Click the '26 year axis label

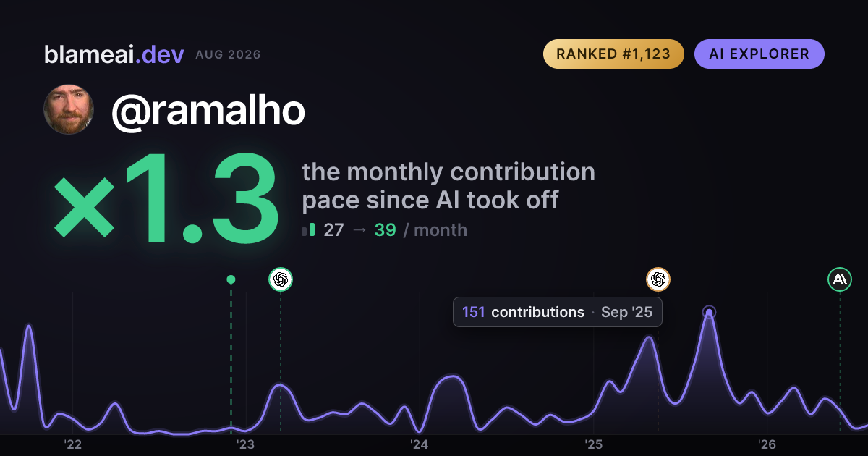[767, 444]
